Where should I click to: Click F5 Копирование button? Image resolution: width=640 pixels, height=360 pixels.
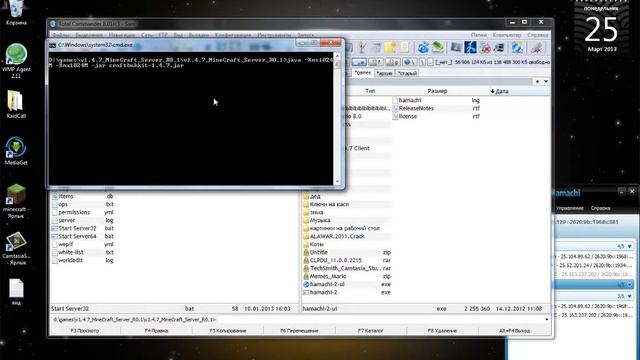[228, 331]
